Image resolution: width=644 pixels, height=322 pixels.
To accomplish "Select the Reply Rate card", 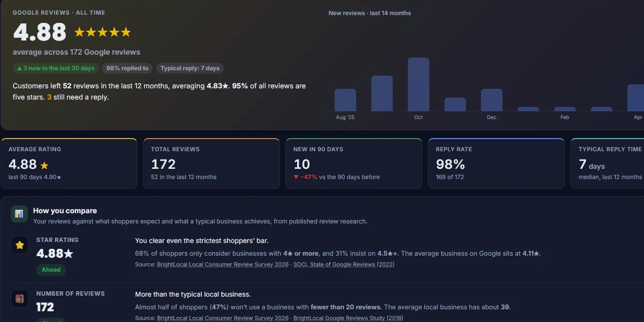I will (496, 163).
